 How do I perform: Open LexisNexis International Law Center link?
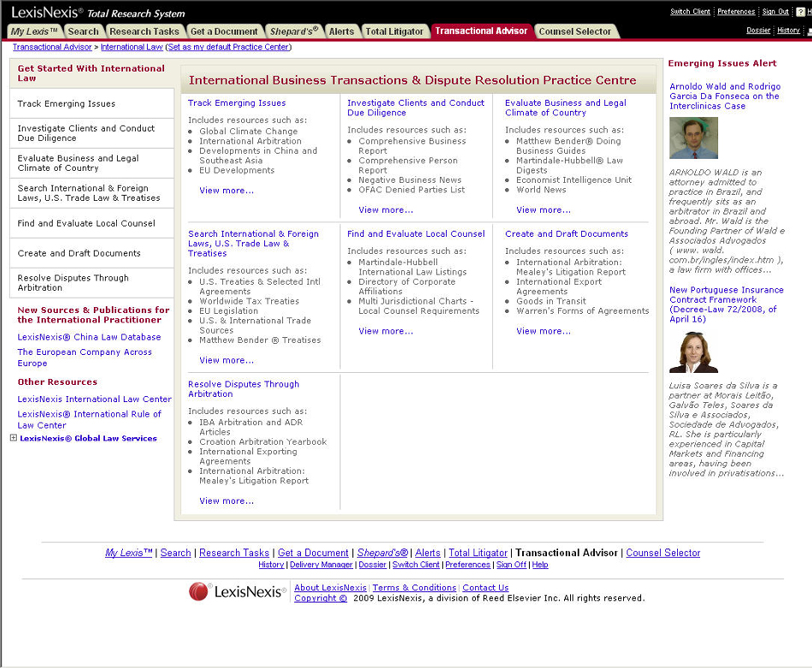click(94, 399)
